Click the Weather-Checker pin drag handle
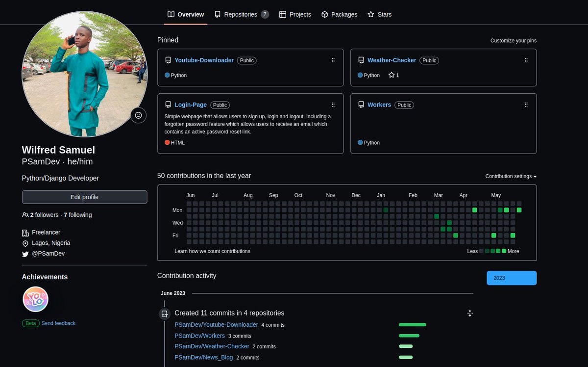 click(x=526, y=60)
